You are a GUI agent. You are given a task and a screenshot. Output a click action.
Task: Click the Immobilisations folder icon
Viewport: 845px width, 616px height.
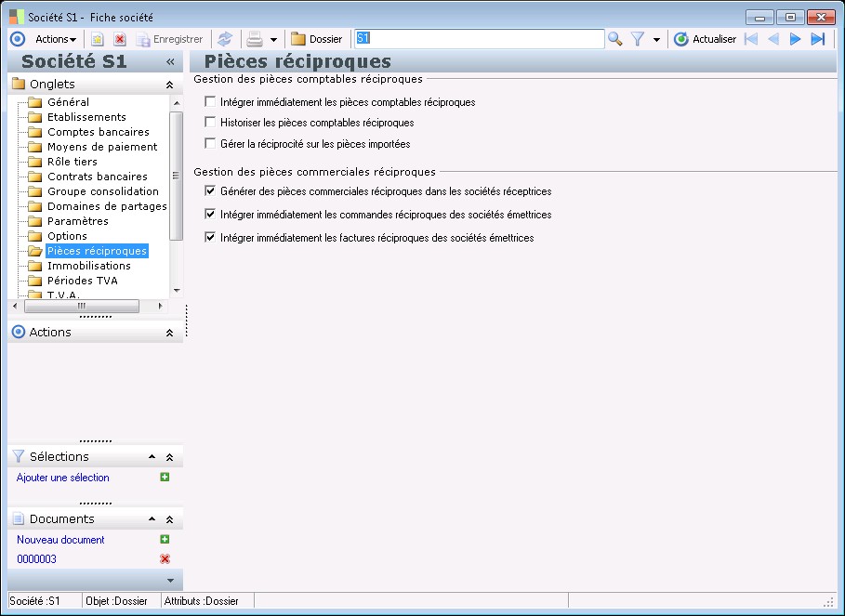click(35, 266)
